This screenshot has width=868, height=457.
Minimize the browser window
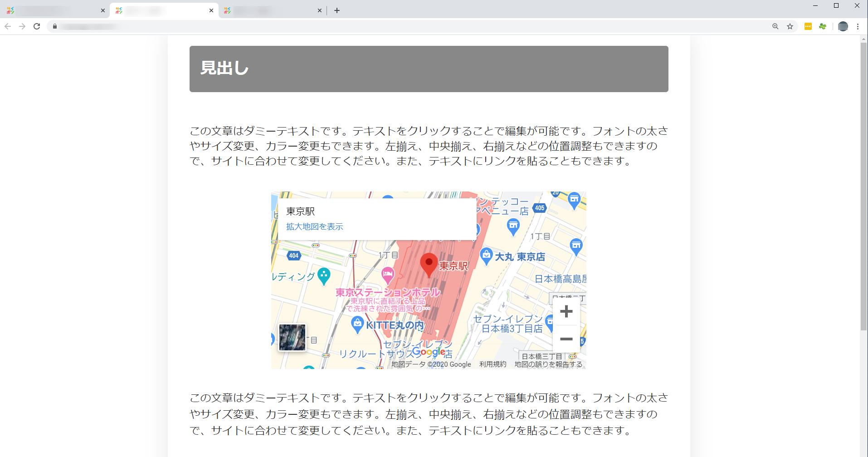(x=815, y=6)
